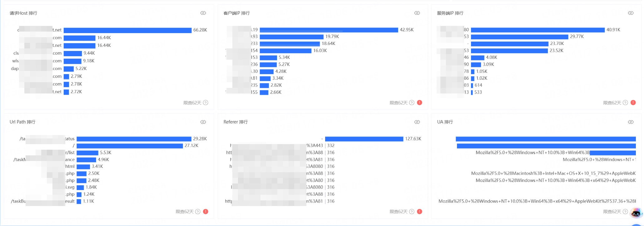
Task: Click the 127.63K bar in Referer chart
Action: point(364,139)
